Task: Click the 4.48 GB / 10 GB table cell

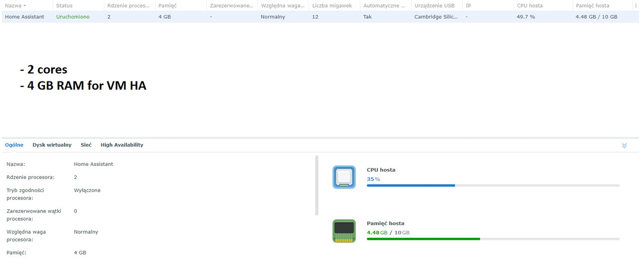Action: [x=596, y=17]
